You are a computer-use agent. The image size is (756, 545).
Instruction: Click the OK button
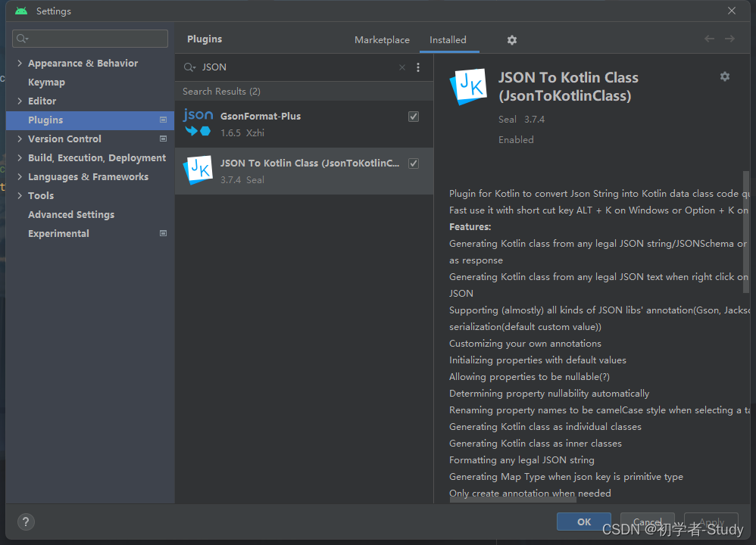(584, 522)
